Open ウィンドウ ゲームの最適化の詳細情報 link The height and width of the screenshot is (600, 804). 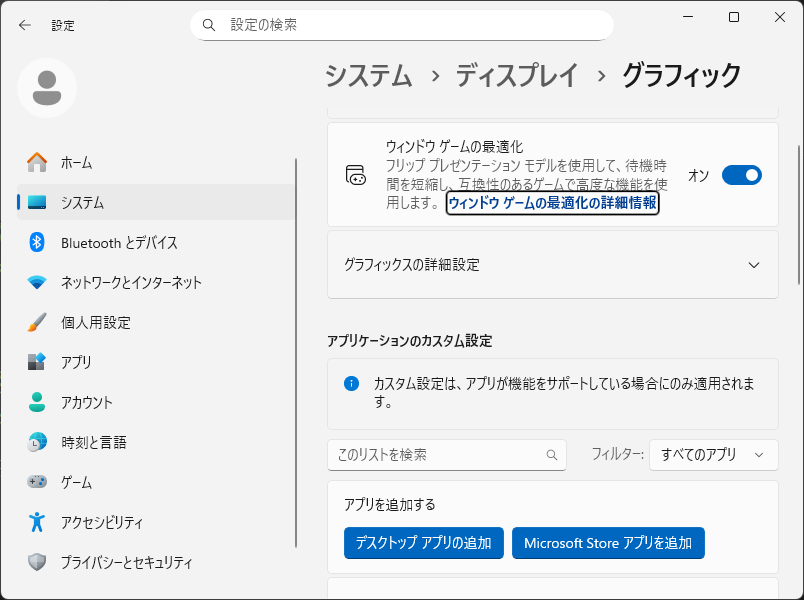pyautogui.click(x=552, y=203)
